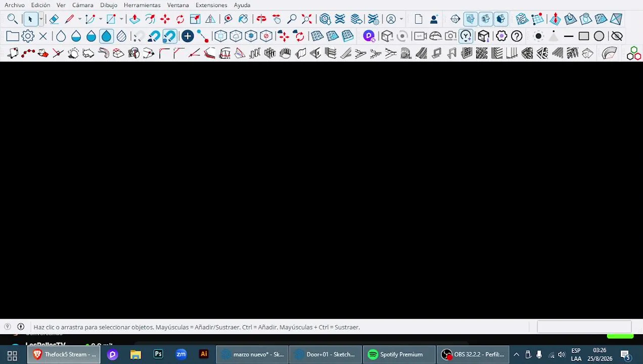Click the dark circular plus icon
Viewport: 643px width, 364px height.
coord(188,36)
